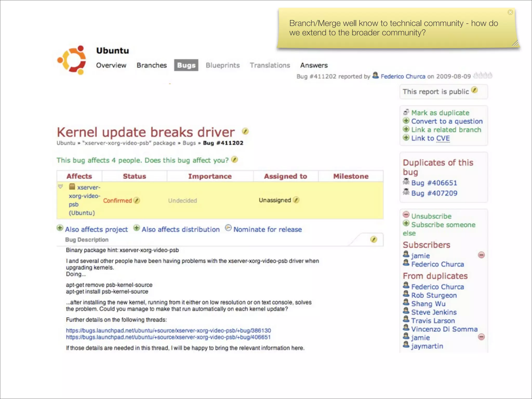This screenshot has width=532, height=399.
Task: Click the Mark as duplicate icon
Action: point(406,112)
